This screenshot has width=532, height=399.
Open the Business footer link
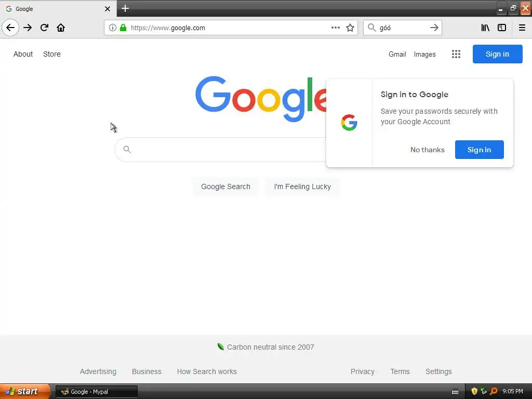147,371
